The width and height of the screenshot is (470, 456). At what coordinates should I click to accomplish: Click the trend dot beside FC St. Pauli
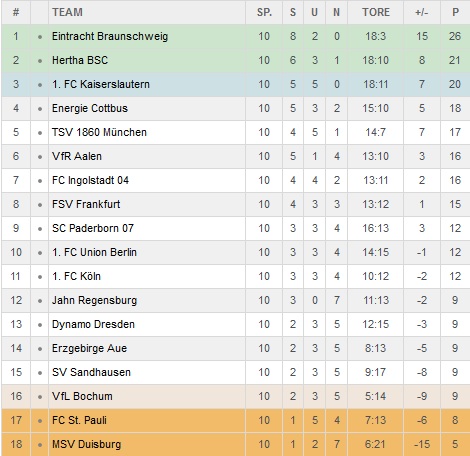tap(40, 421)
